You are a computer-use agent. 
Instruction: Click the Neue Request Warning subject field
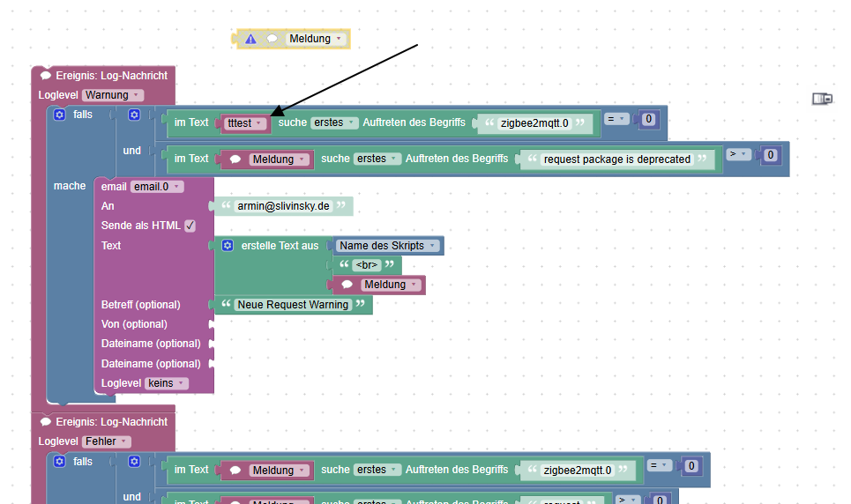(x=293, y=305)
